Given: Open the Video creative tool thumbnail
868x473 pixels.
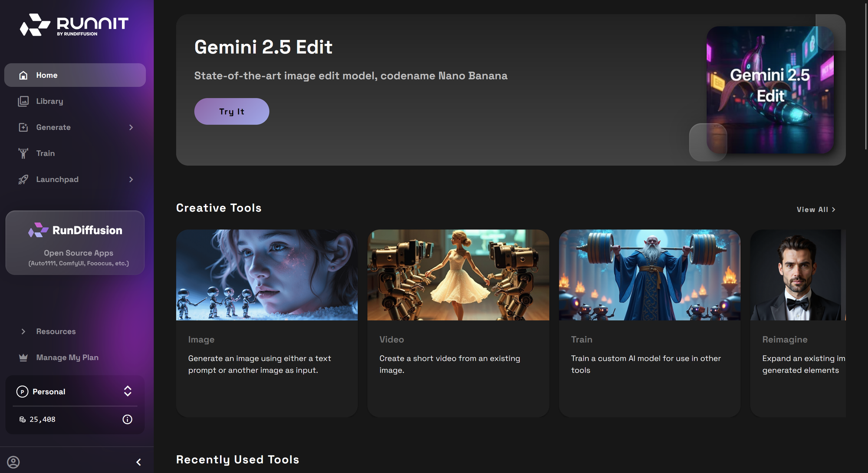Looking at the screenshot, I should click(458, 275).
